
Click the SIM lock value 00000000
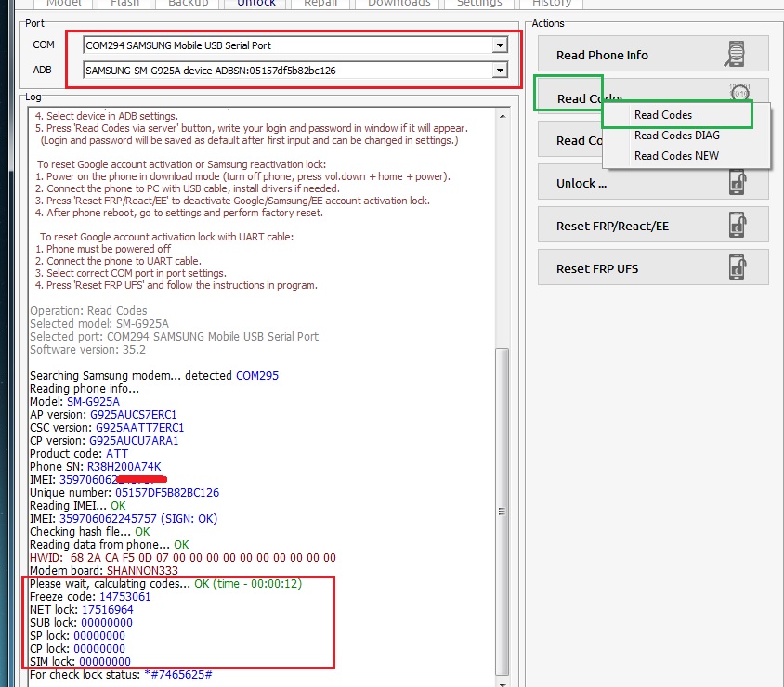click(x=105, y=662)
